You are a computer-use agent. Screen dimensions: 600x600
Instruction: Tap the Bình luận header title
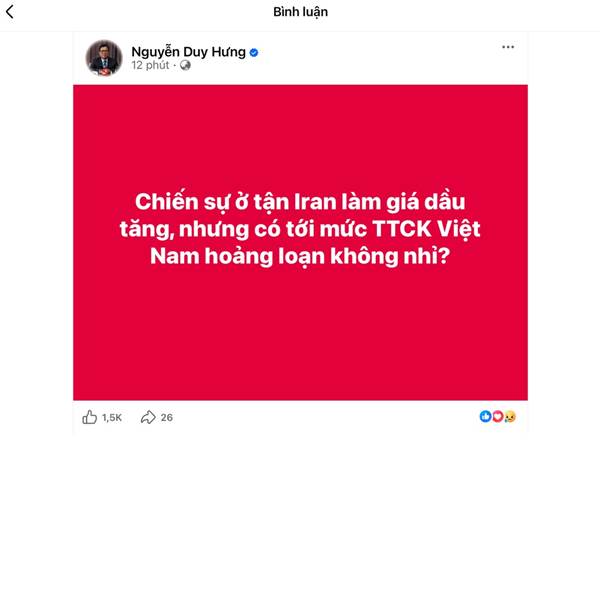[300, 12]
